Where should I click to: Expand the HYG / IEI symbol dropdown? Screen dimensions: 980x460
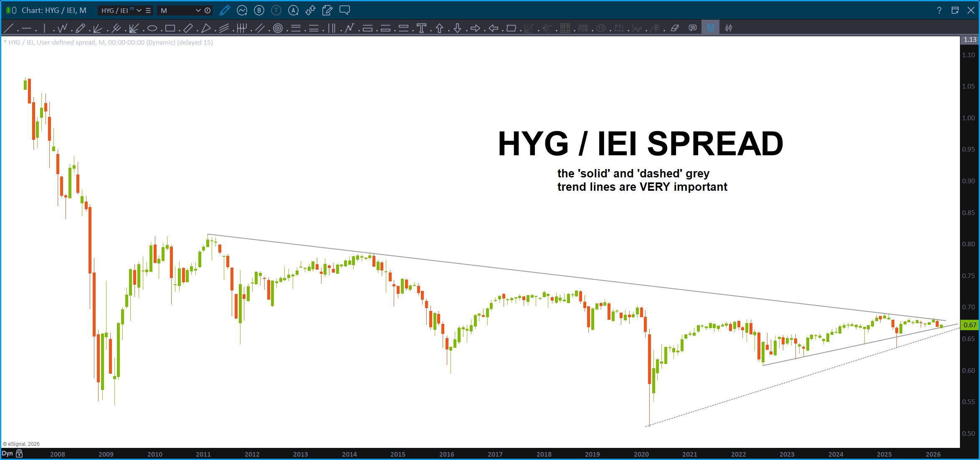click(x=139, y=10)
